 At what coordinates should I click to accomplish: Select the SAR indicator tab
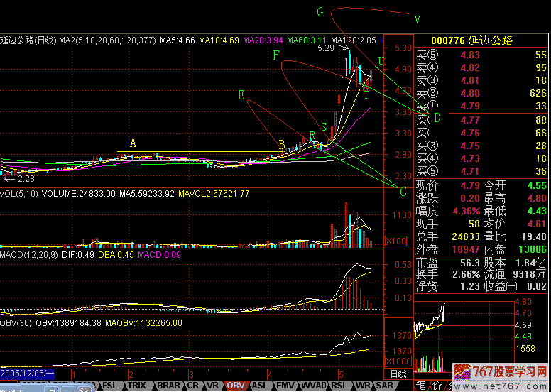pos(384,386)
